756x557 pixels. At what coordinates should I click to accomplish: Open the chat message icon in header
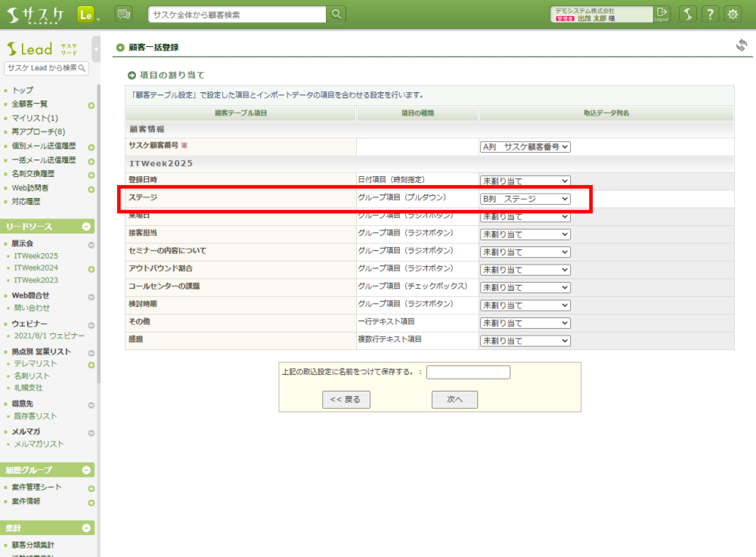point(123,14)
